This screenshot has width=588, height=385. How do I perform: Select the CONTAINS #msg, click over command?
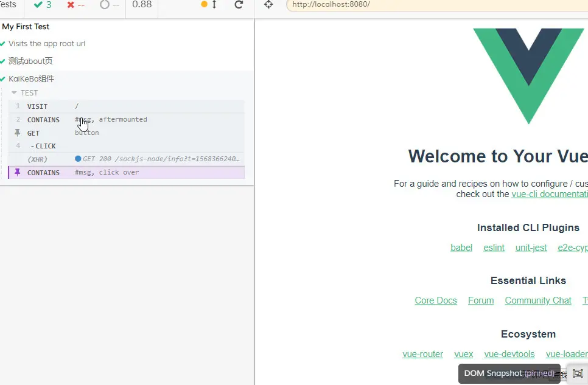127,173
